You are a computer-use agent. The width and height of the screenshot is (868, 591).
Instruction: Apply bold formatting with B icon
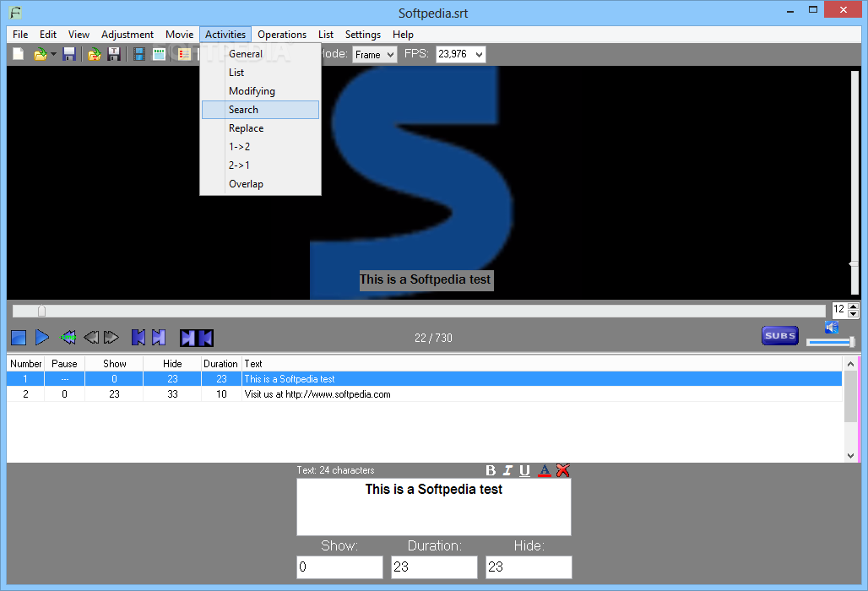tap(491, 470)
